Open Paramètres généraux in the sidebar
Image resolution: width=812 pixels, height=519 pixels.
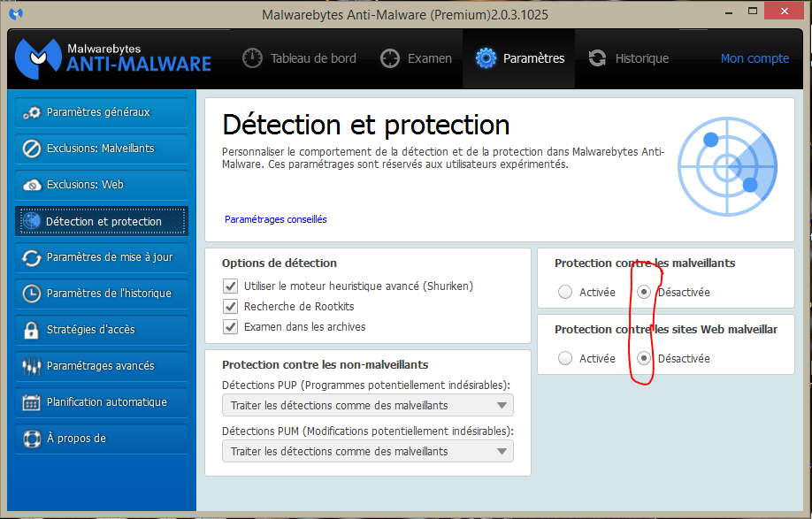tap(102, 112)
